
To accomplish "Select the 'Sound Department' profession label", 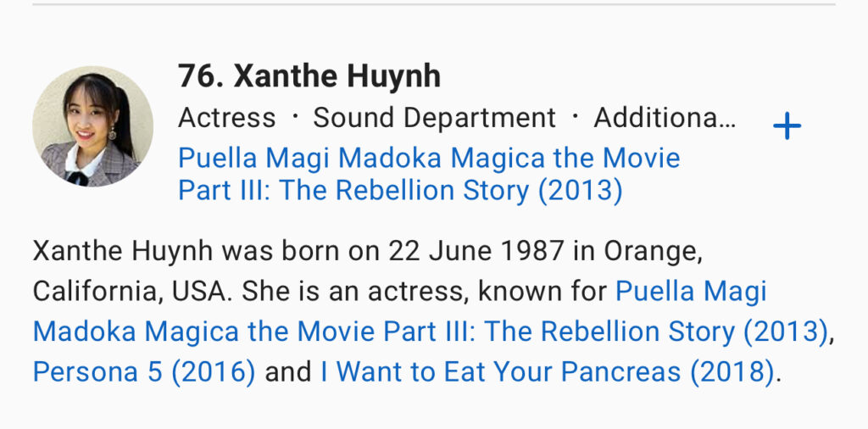I will tap(434, 118).
